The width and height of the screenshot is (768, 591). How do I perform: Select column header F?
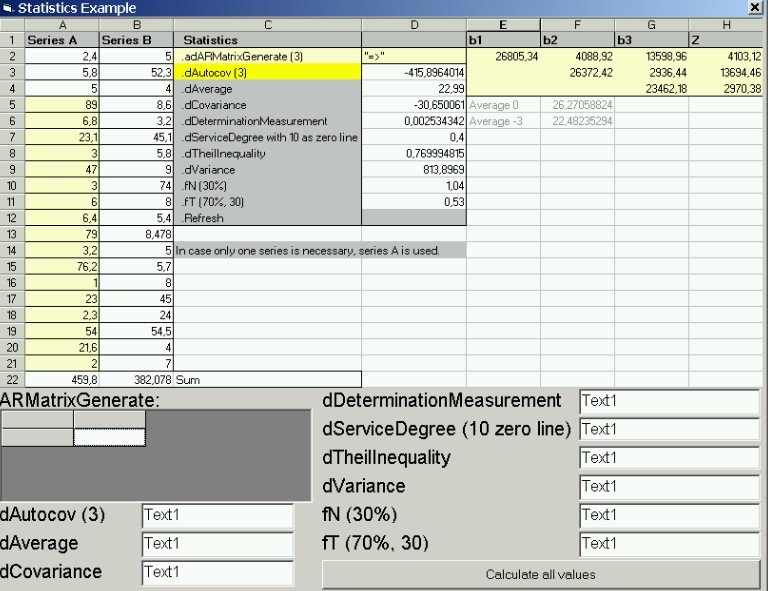pyautogui.click(x=577, y=25)
